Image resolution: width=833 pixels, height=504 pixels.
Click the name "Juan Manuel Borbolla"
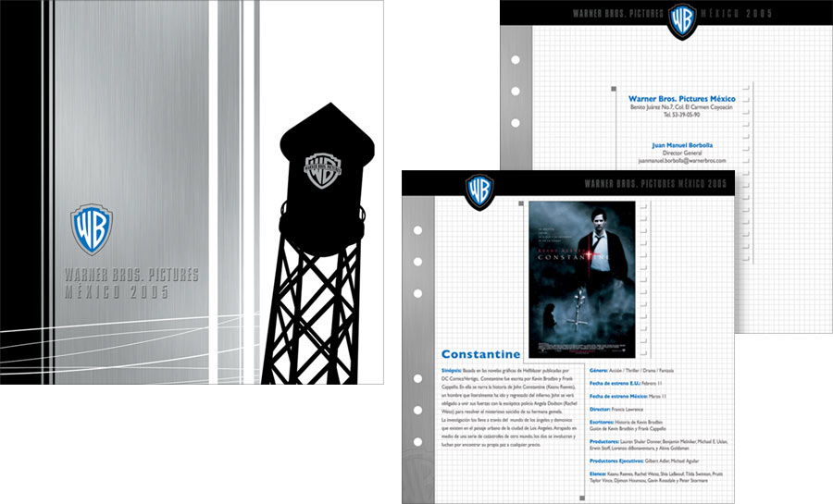(682, 145)
